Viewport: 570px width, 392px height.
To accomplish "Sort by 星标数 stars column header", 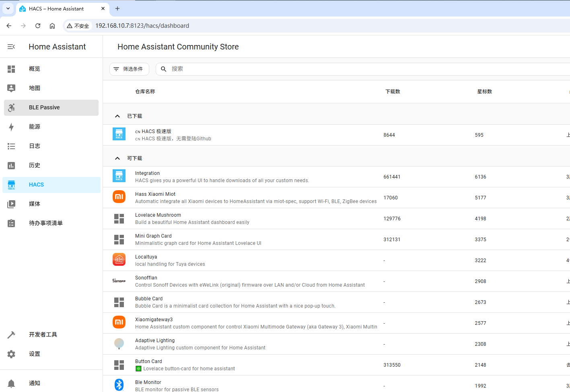I will [x=484, y=92].
